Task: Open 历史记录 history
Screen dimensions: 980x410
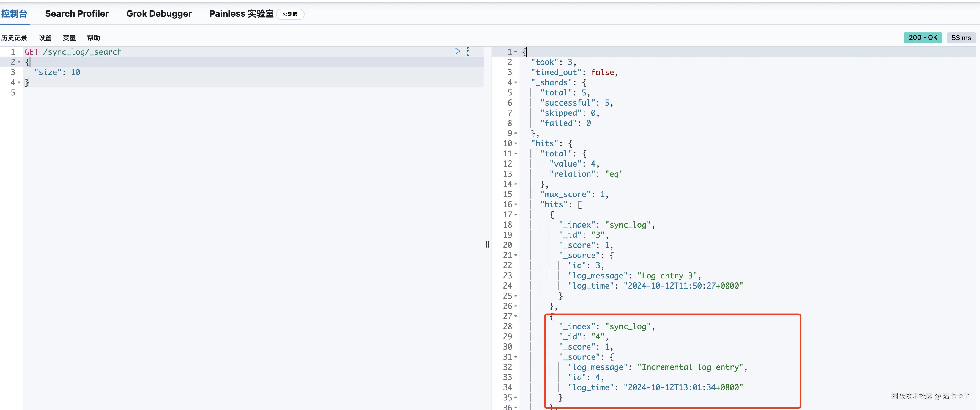Action: pos(14,38)
